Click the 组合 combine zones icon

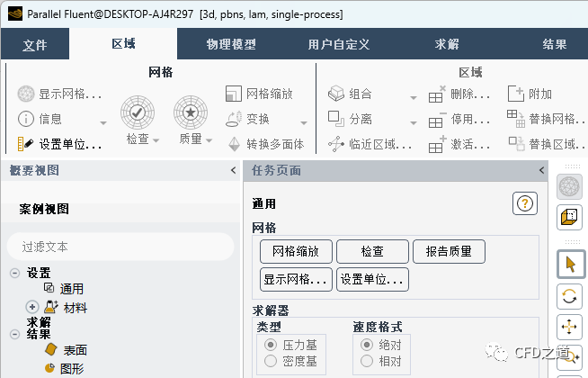pyautogui.click(x=336, y=94)
